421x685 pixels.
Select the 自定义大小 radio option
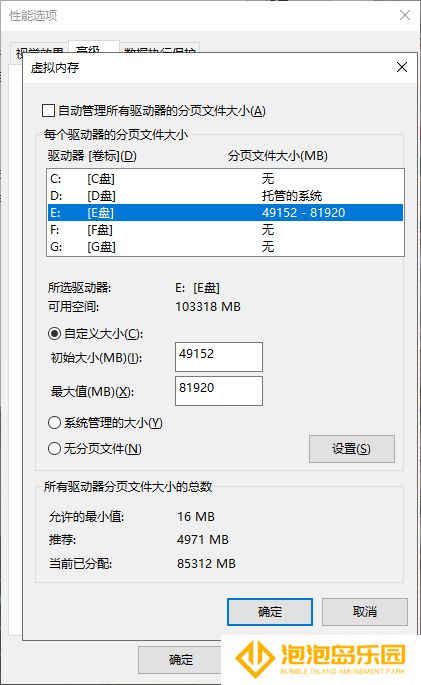[54, 334]
